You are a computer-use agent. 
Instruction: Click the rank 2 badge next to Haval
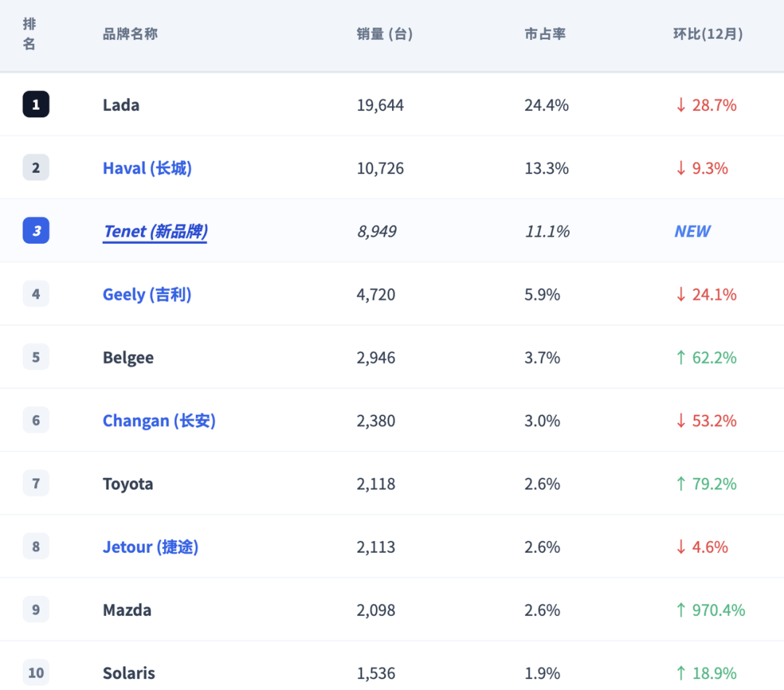[36, 168]
